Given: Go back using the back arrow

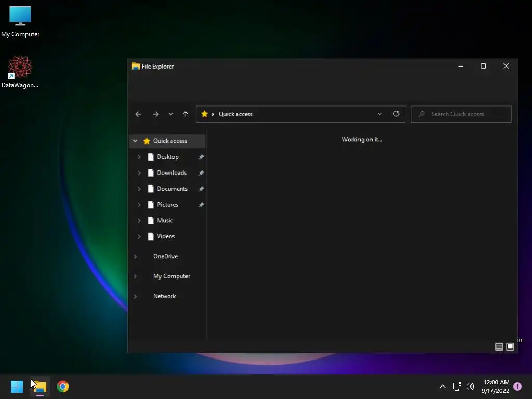Looking at the screenshot, I should click(138, 114).
